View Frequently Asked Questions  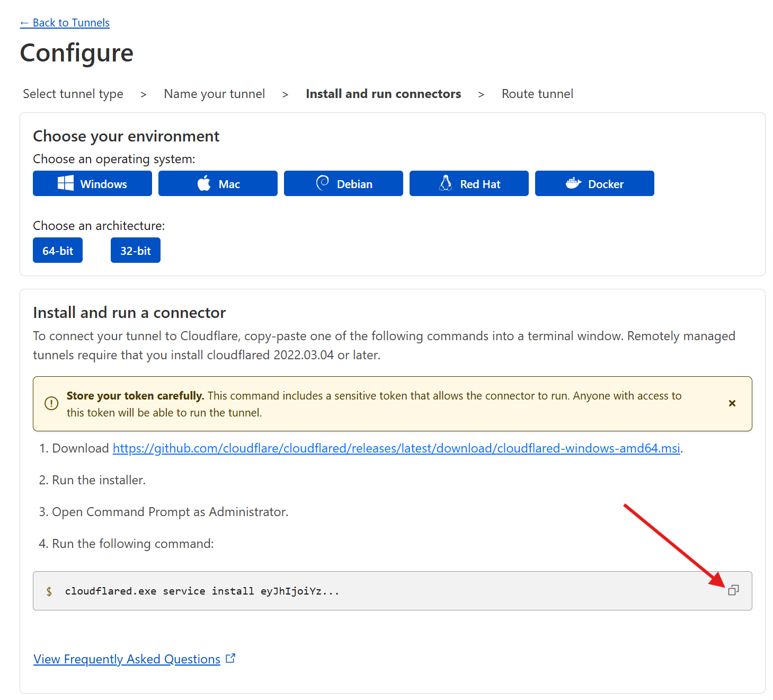126,659
